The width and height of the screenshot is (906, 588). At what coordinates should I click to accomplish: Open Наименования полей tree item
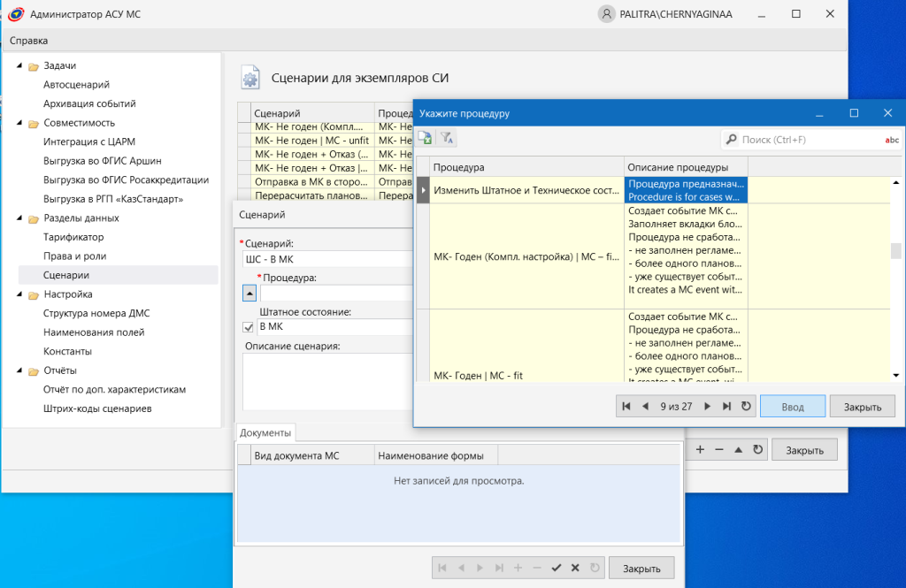point(94,332)
